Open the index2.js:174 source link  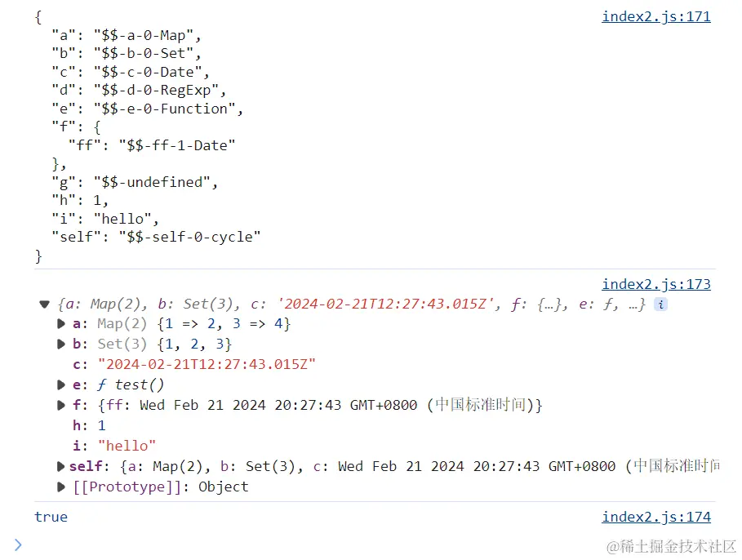[x=655, y=517]
